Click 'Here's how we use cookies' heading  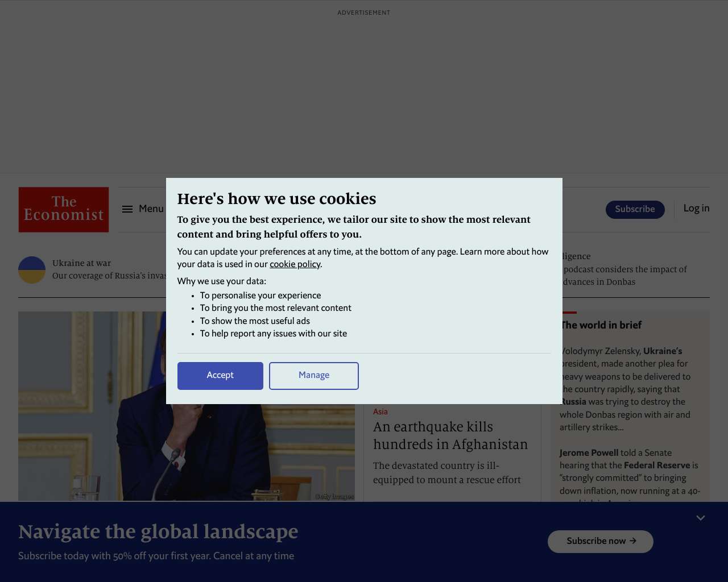pos(276,199)
